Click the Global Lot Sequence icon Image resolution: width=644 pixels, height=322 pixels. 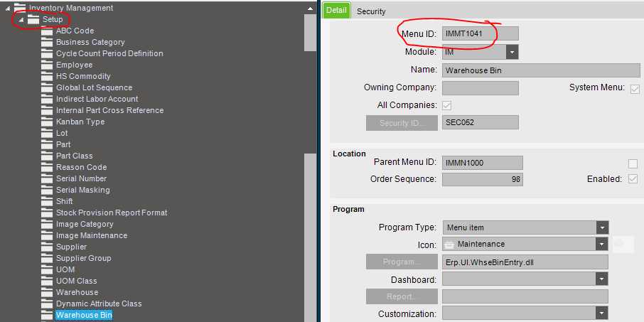point(47,88)
